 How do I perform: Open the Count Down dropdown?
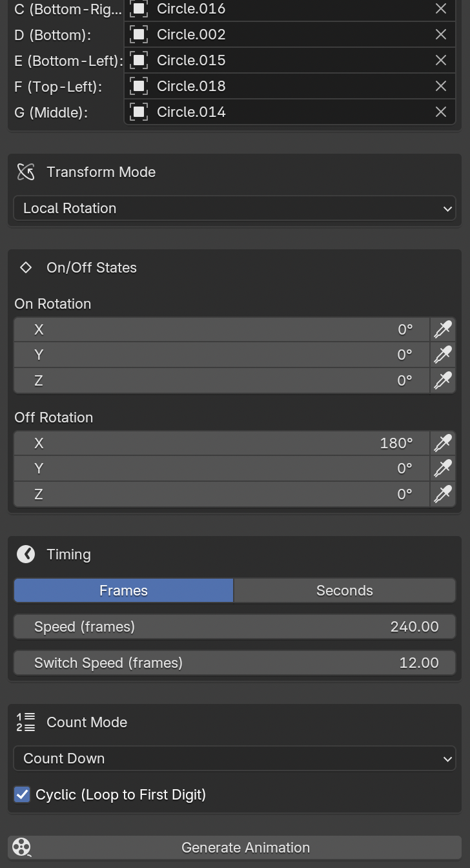tap(234, 758)
